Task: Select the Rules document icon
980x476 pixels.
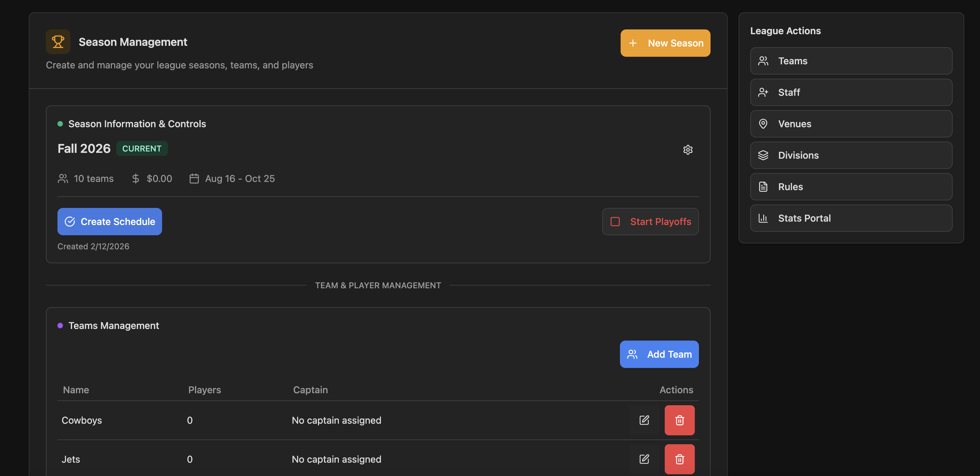Action: [x=763, y=186]
